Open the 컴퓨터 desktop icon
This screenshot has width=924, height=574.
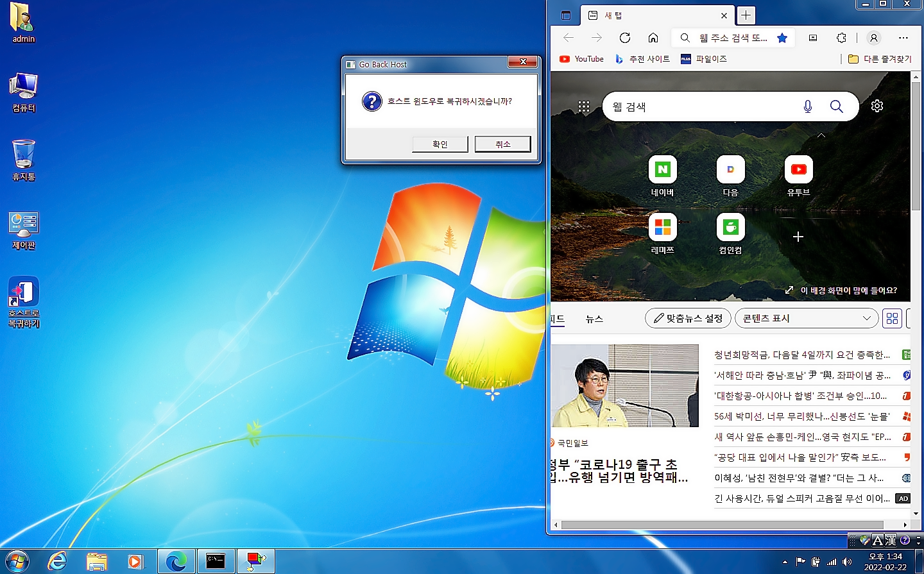pyautogui.click(x=23, y=92)
